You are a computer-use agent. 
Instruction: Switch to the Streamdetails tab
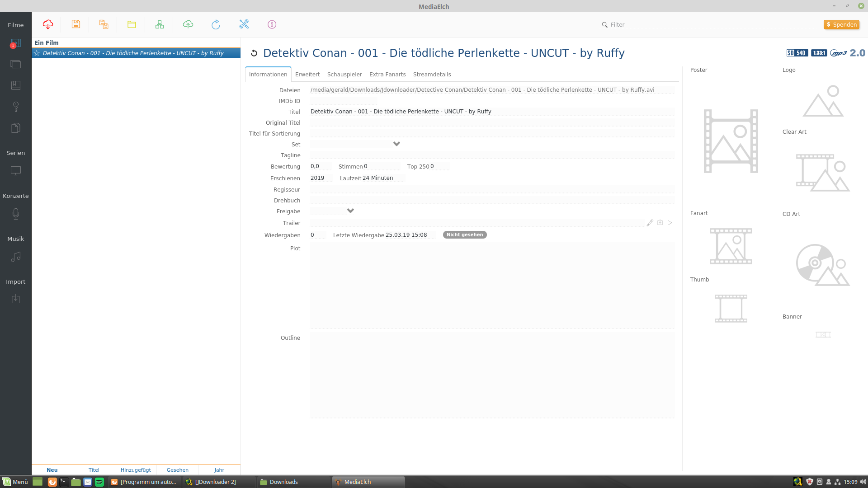tap(432, 74)
